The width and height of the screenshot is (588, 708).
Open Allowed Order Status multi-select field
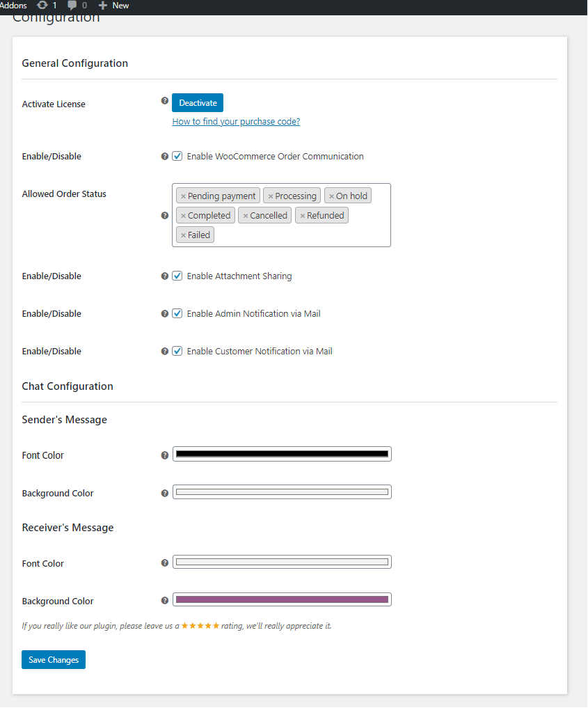pyautogui.click(x=299, y=235)
